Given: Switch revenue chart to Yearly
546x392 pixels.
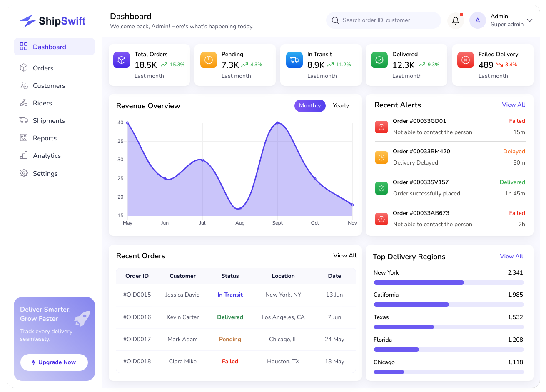Looking at the screenshot, I should point(341,106).
